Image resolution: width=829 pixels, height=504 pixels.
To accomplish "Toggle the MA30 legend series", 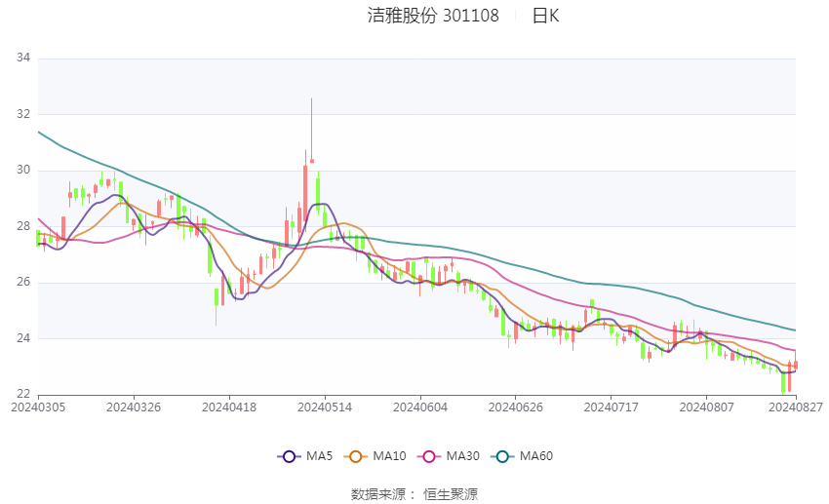I will [x=449, y=456].
